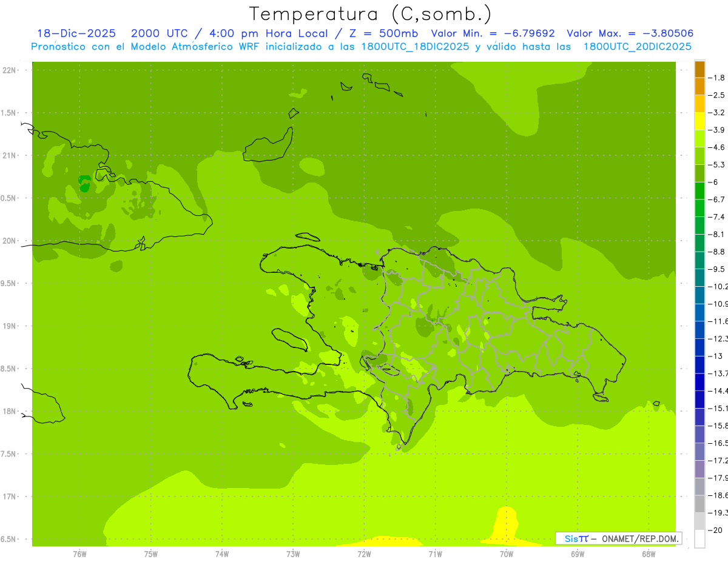Screen dimensions: 728x562
Task: Click the "17N" latitude label
Action: click(x=10, y=497)
